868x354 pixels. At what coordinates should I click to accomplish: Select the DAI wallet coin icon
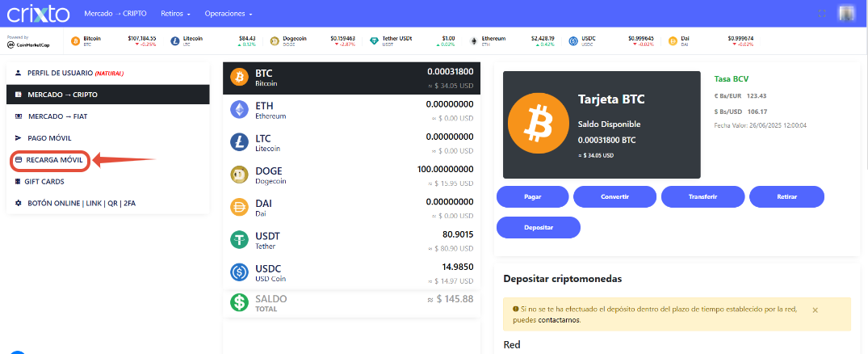click(240, 207)
